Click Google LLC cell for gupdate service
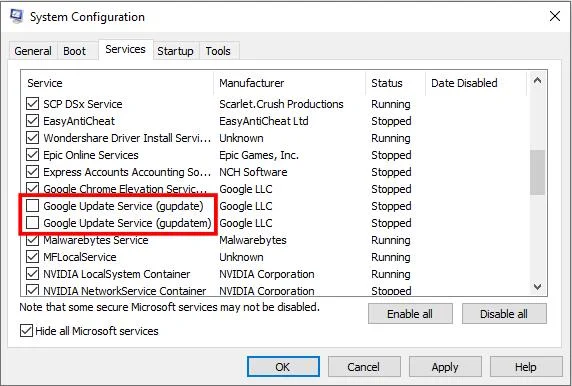 pyautogui.click(x=246, y=206)
